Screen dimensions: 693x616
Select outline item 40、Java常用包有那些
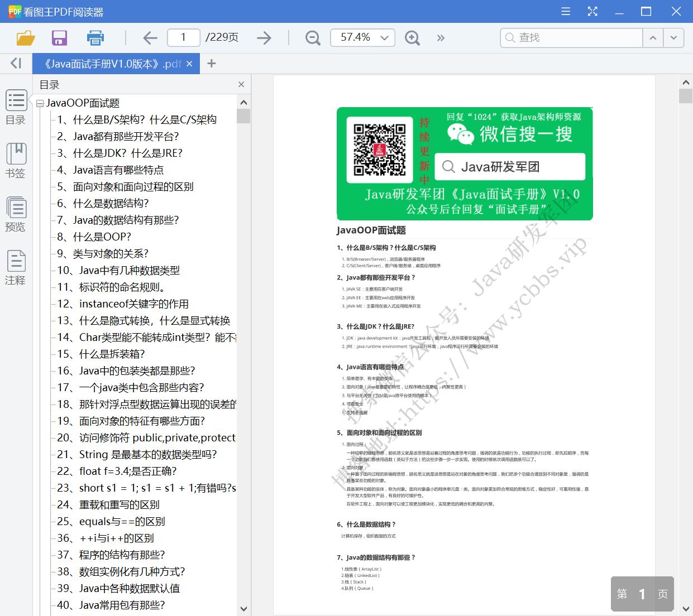coord(111,605)
